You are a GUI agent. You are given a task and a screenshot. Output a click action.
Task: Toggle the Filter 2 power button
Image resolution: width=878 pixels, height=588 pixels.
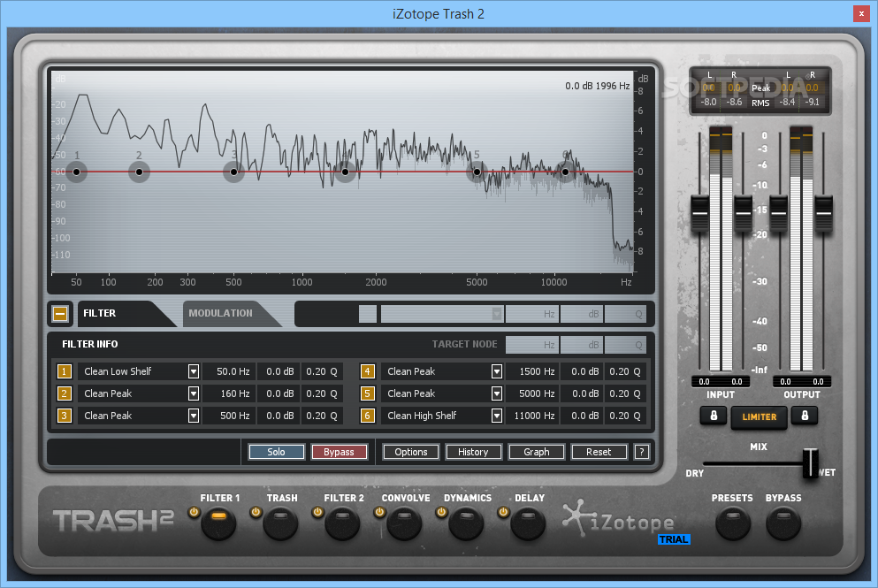[317, 512]
